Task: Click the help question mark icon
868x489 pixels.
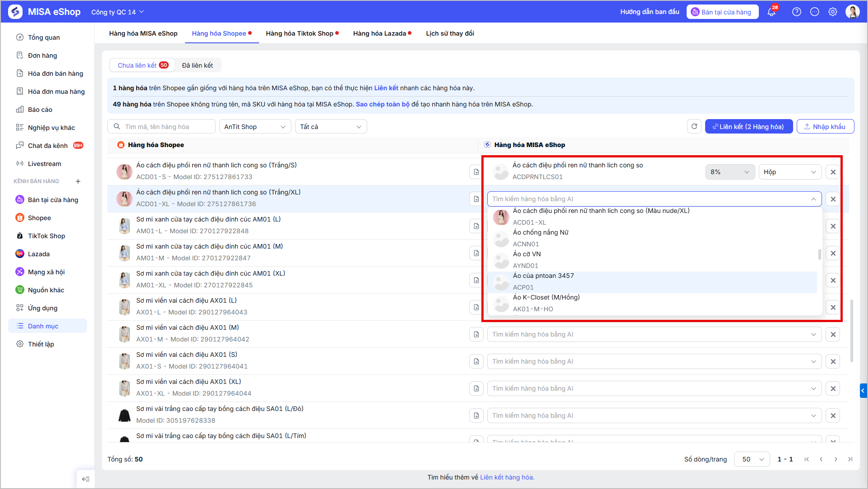Action: [797, 12]
